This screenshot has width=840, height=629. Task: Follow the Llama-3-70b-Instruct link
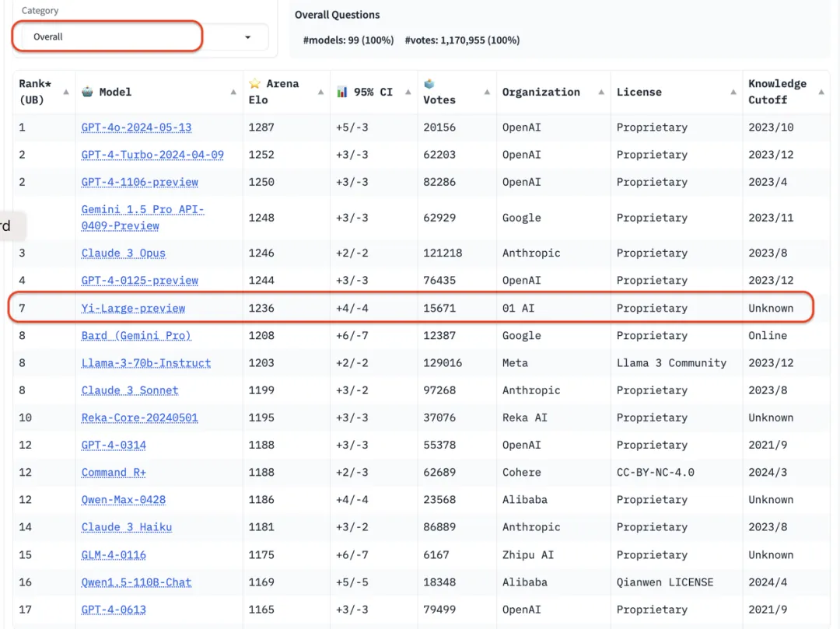145,363
